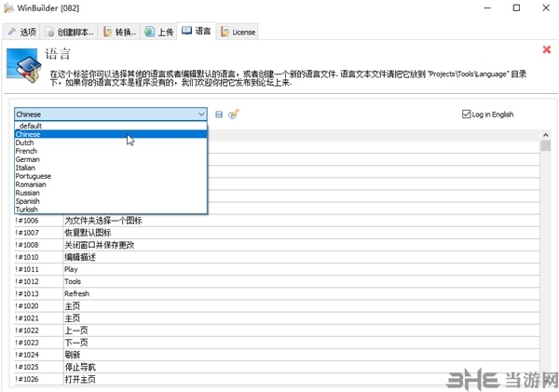Click the cell 恢复默认图标

[x=301, y=233]
